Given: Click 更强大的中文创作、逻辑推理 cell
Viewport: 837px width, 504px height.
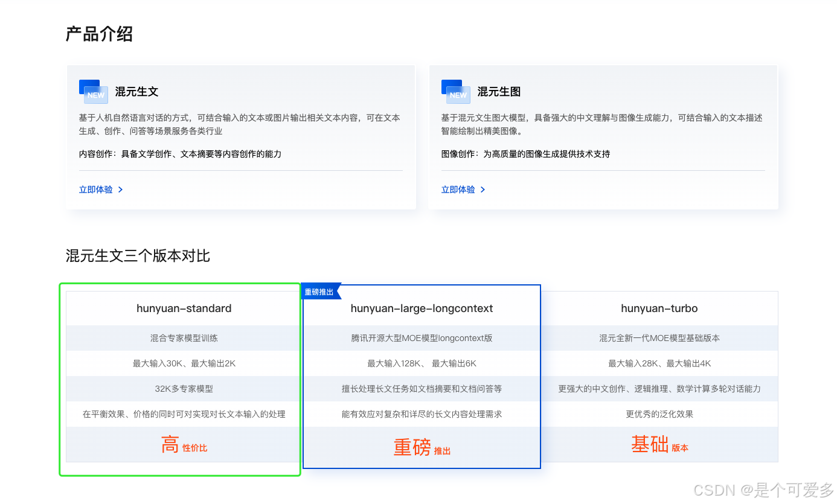Looking at the screenshot, I should click(659, 389).
